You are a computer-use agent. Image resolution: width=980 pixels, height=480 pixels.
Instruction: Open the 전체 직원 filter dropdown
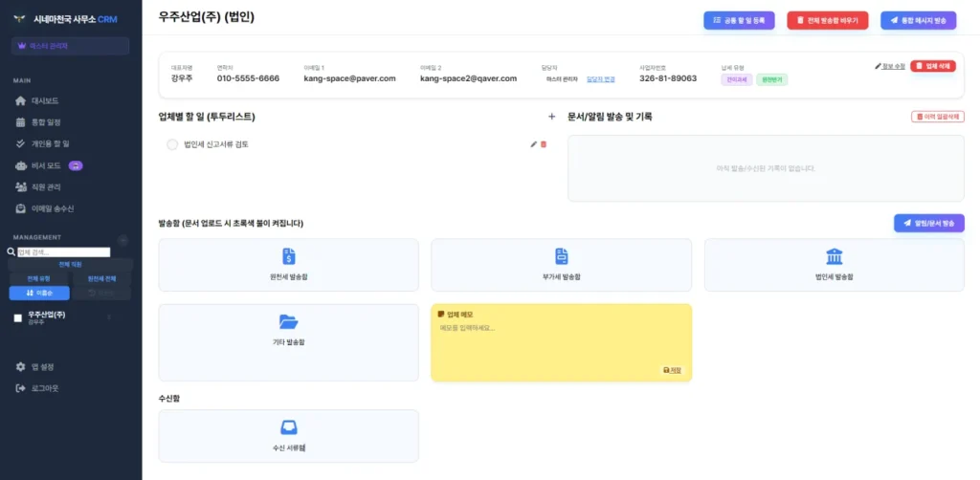pos(71,264)
